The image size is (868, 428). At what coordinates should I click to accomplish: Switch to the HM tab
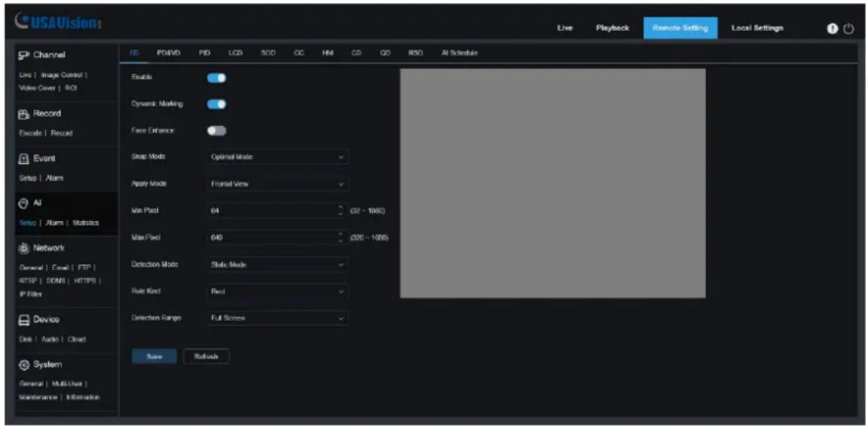pos(327,53)
